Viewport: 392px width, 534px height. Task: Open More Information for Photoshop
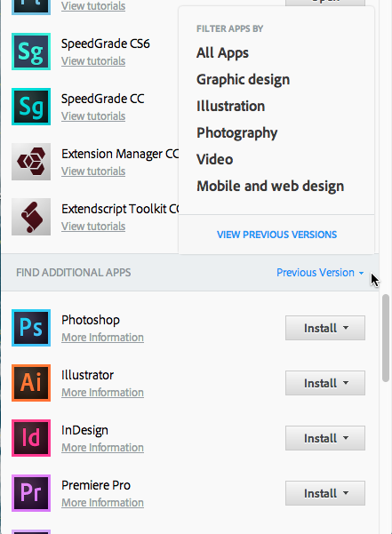pyautogui.click(x=102, y=338)
